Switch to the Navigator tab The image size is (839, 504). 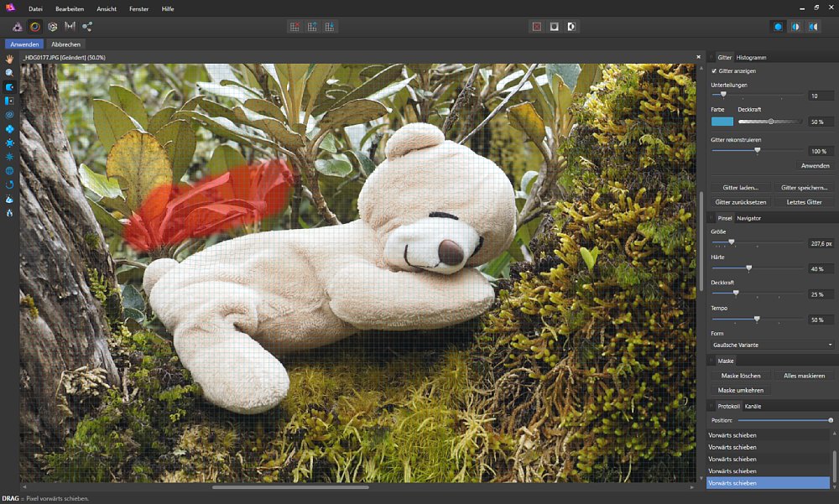point(748,218)
